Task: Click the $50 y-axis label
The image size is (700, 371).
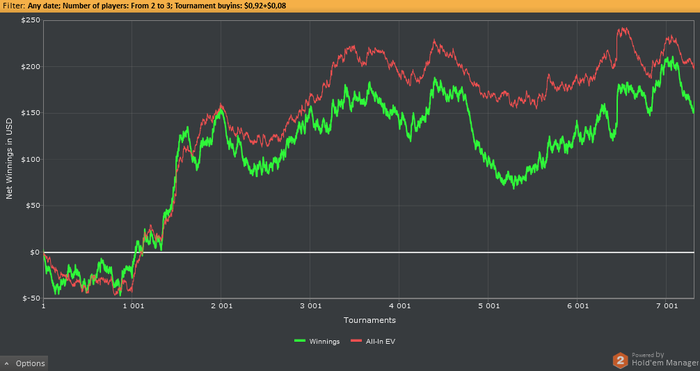Action: click(32, 206)
